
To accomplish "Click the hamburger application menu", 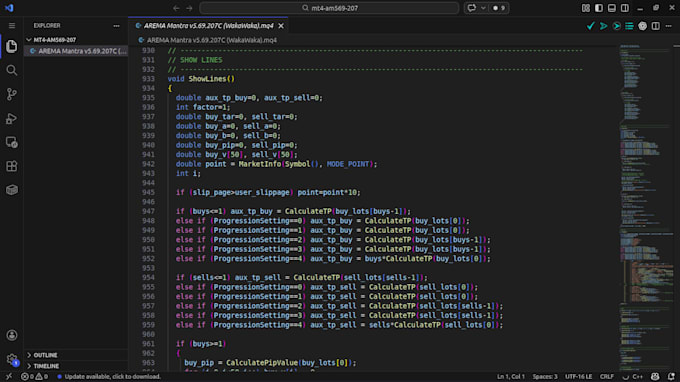I will click(12, 26).
